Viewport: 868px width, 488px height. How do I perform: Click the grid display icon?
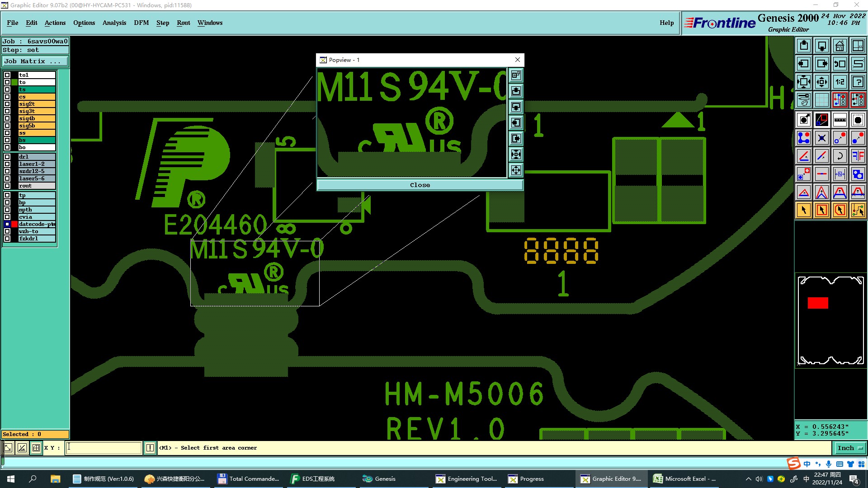click(x=821, y=100)
